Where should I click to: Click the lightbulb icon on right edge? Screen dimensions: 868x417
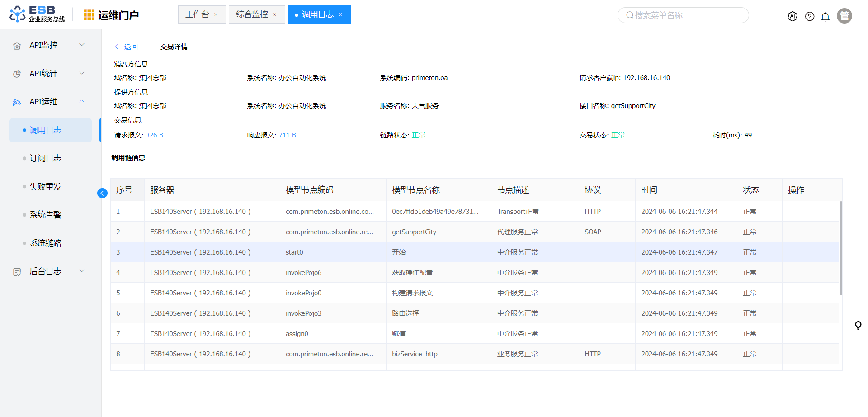pyautogui.click(x=858, y=325)
